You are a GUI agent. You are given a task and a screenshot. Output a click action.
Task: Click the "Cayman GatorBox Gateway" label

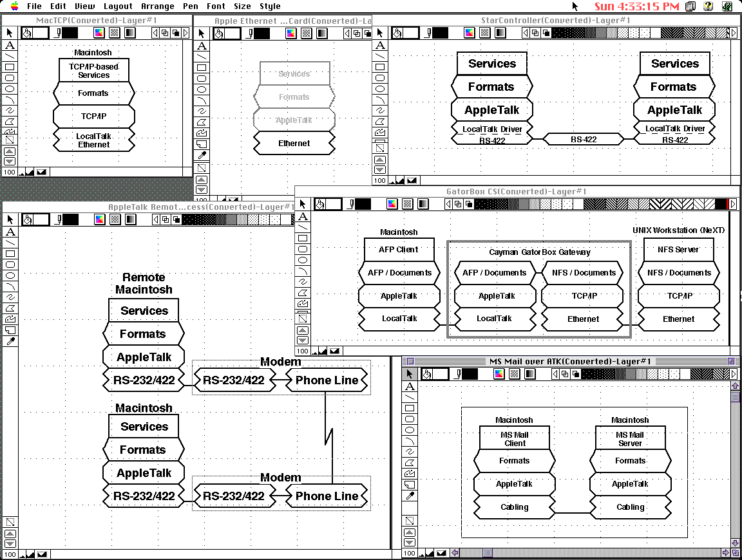[540, 252]
